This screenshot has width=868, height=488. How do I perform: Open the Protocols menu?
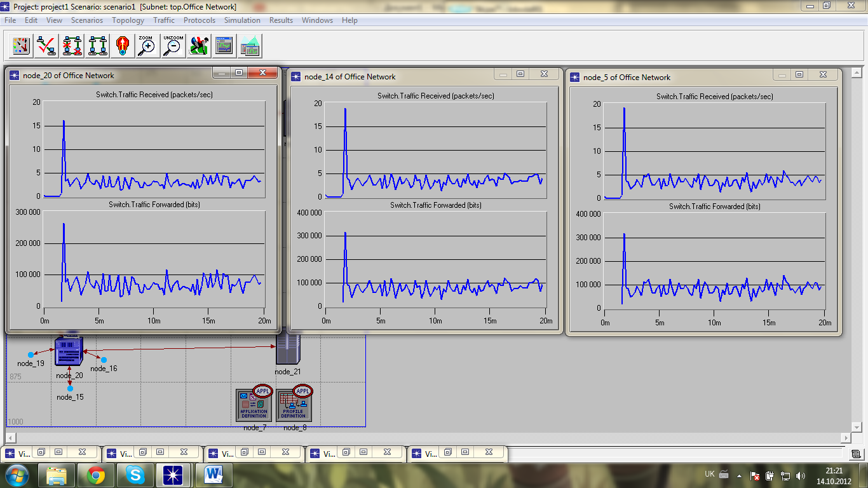[x=200, y=20]
